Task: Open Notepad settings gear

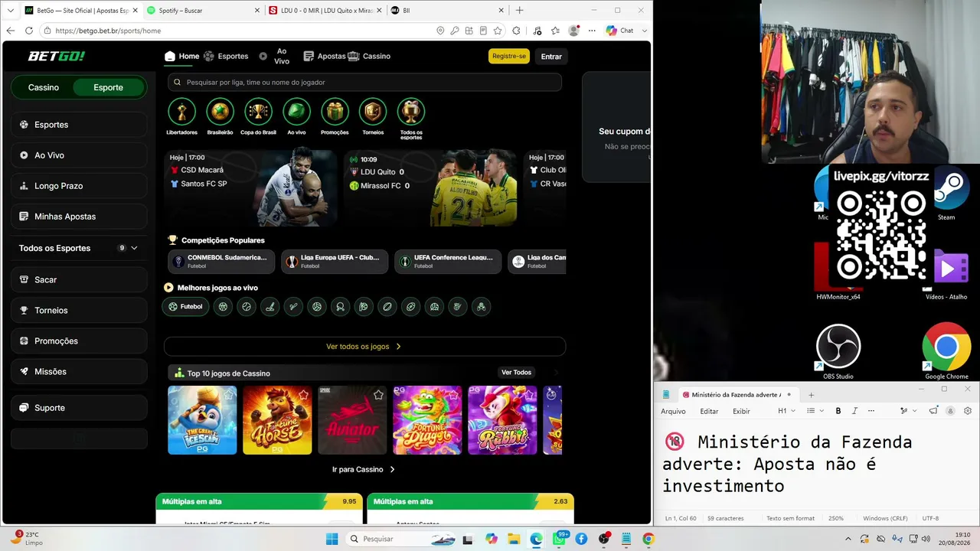Action: tap(968, 411)
